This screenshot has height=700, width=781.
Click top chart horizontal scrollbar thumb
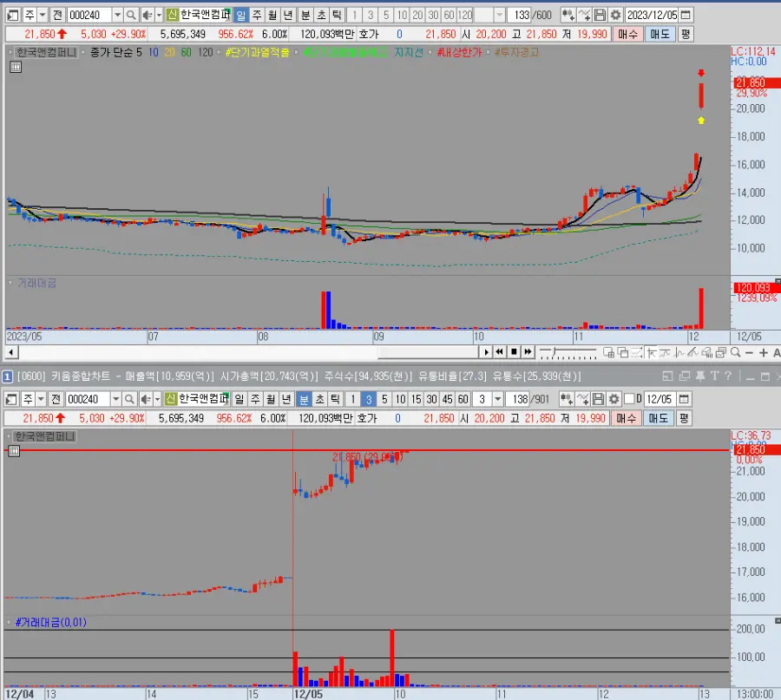[x=428, y=352]
